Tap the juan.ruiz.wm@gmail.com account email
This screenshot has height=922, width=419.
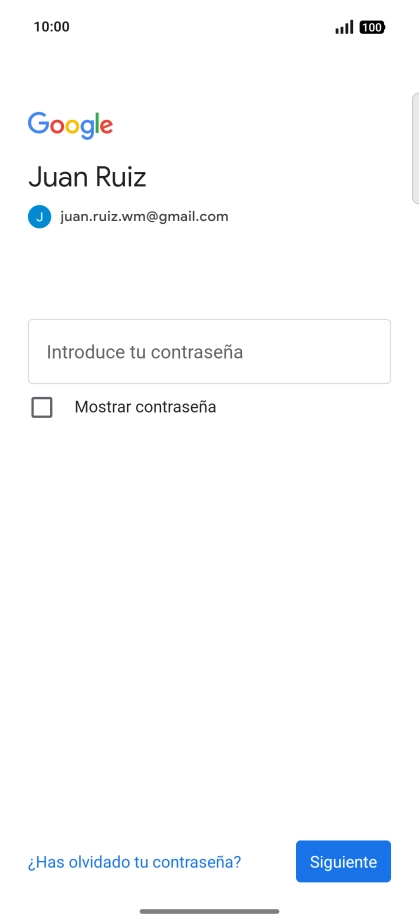click(144, 216)
